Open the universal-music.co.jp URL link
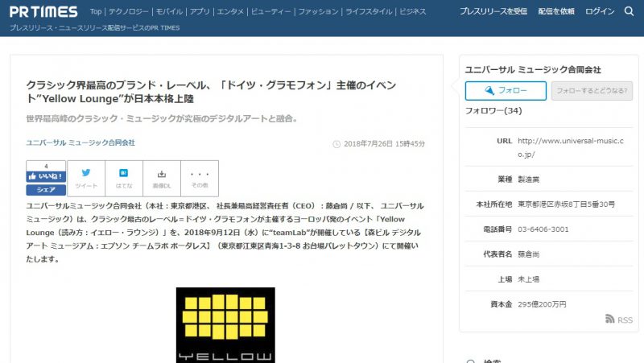This screenshot has height=363, width=644. [571, 147]
